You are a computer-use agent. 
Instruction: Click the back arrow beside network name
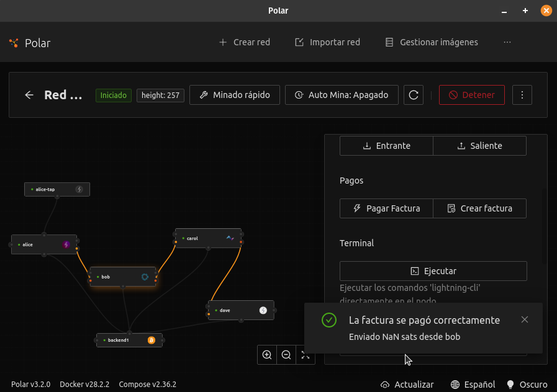click(x=29, y=95)
